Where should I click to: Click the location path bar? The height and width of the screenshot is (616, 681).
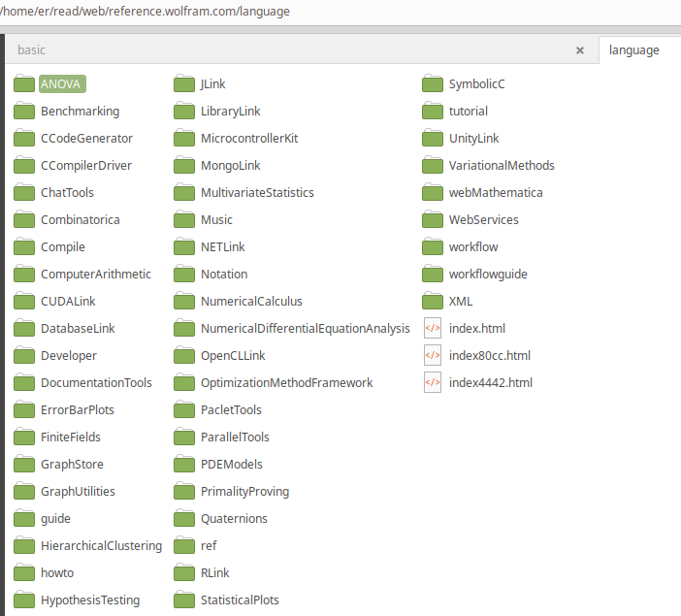[340, 12]
